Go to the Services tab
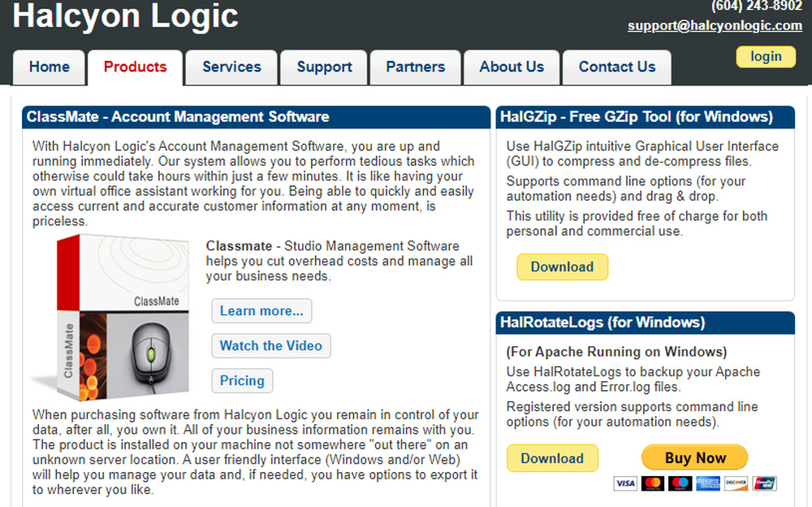This screenshot has width=812, height=507. coord(231,67)
